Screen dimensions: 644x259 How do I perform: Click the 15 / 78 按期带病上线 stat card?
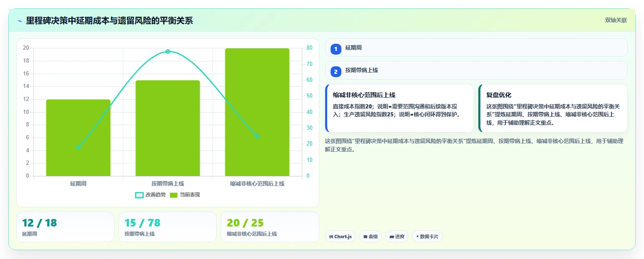click(167, 227)
